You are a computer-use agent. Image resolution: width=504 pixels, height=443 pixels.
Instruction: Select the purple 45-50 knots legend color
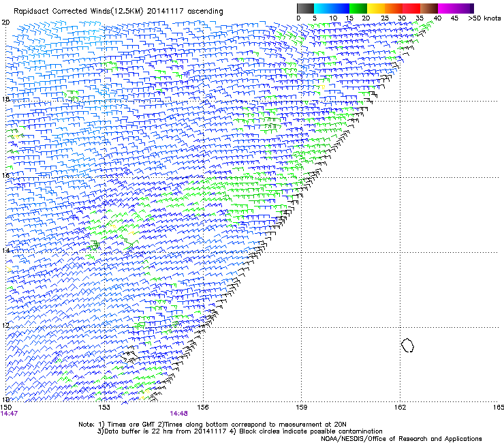464,8
